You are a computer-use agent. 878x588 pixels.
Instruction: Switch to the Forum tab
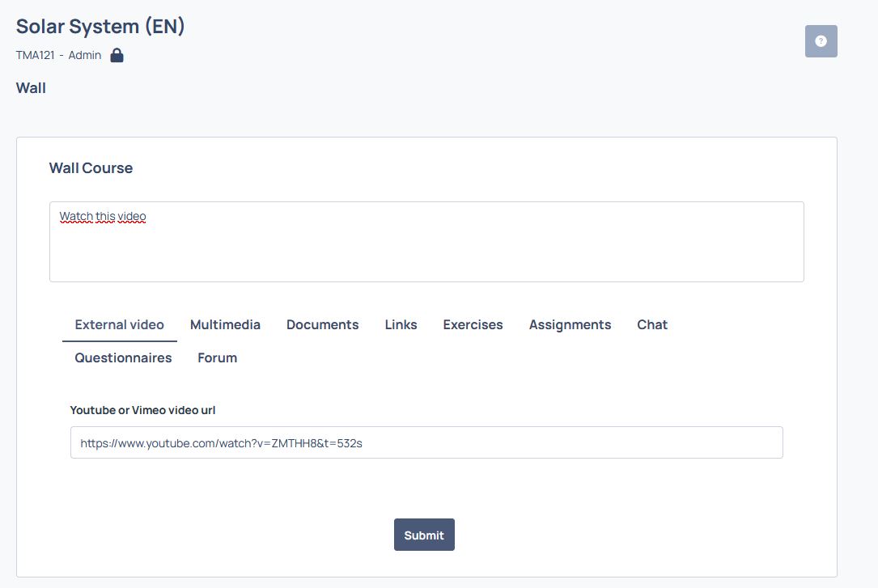217,357
